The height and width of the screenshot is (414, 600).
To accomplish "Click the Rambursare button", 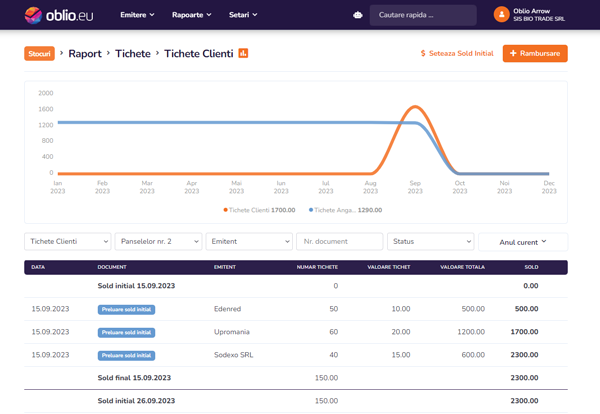I will [x=535, y=53].
